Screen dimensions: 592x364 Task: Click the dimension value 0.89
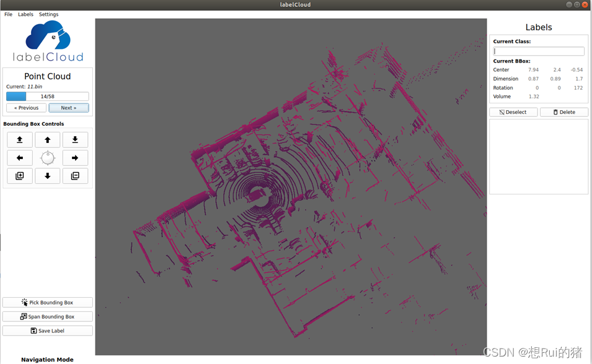[x=555, y=79]
